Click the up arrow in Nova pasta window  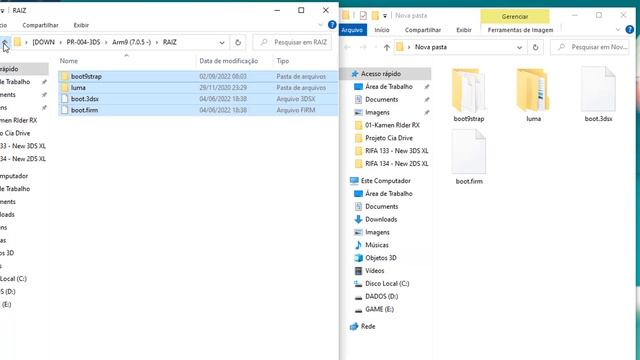pos(387,47)
